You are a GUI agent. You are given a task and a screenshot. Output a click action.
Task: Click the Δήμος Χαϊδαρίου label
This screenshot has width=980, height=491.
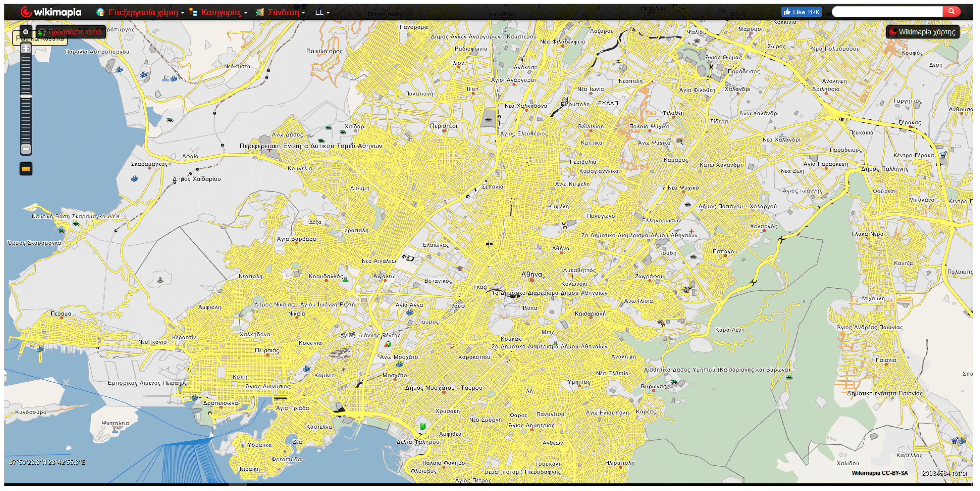[196, 179]
